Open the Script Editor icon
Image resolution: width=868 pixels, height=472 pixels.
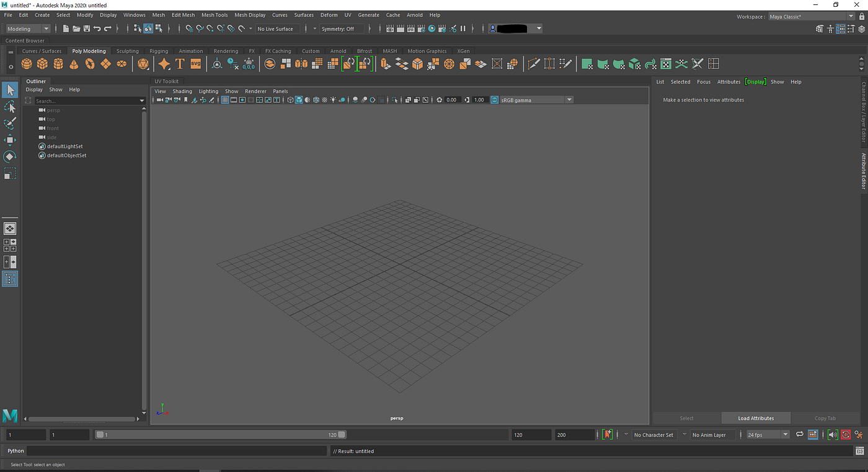859,451
